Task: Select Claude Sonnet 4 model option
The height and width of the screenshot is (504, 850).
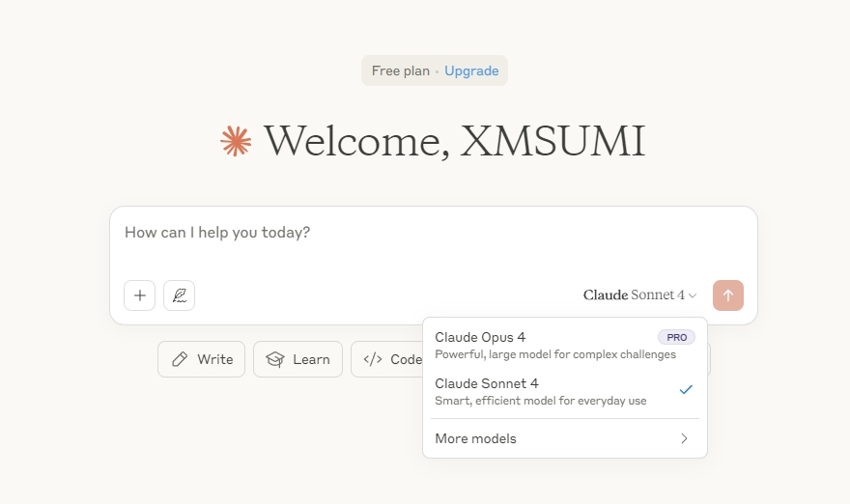Action: [565, 392]
